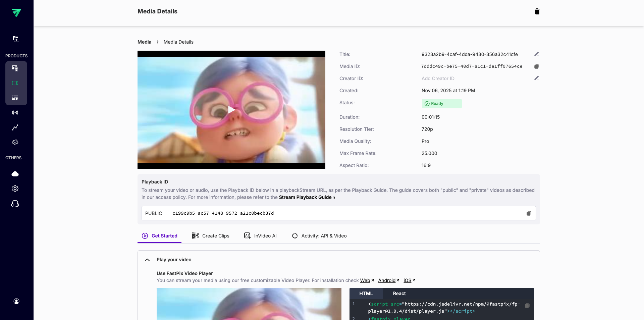The image size is (644, 320).
Task: Contact support using the headphones icon
Action: 15,204
